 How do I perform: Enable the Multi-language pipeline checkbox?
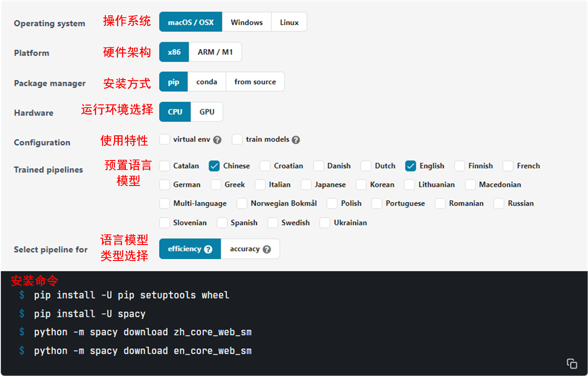(x=165, y=204)
